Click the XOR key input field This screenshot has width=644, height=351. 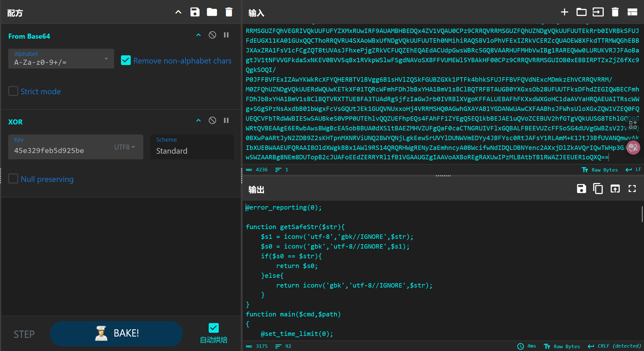[60, 151]
